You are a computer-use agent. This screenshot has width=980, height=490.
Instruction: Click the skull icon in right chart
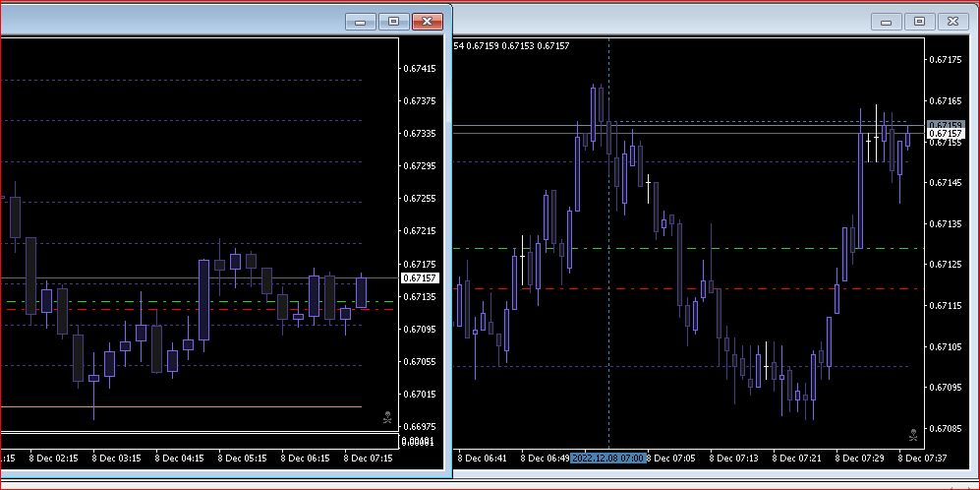(913, 434)
